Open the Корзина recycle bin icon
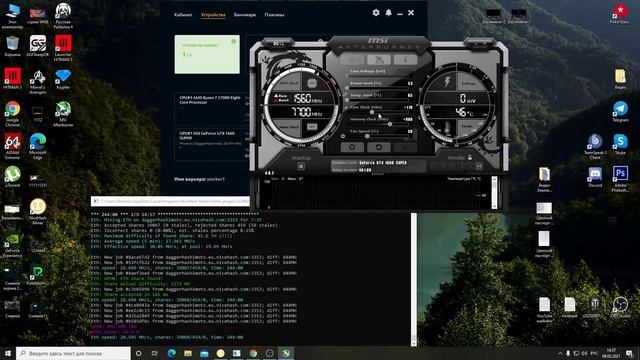The height and width of the screenshot is (360, 640). click(x=12, y=46)
